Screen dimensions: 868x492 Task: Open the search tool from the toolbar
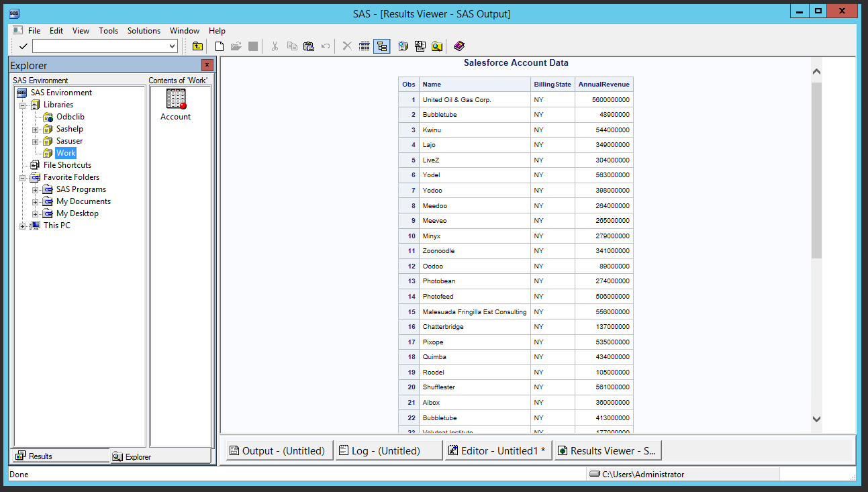tap(437, 46)
